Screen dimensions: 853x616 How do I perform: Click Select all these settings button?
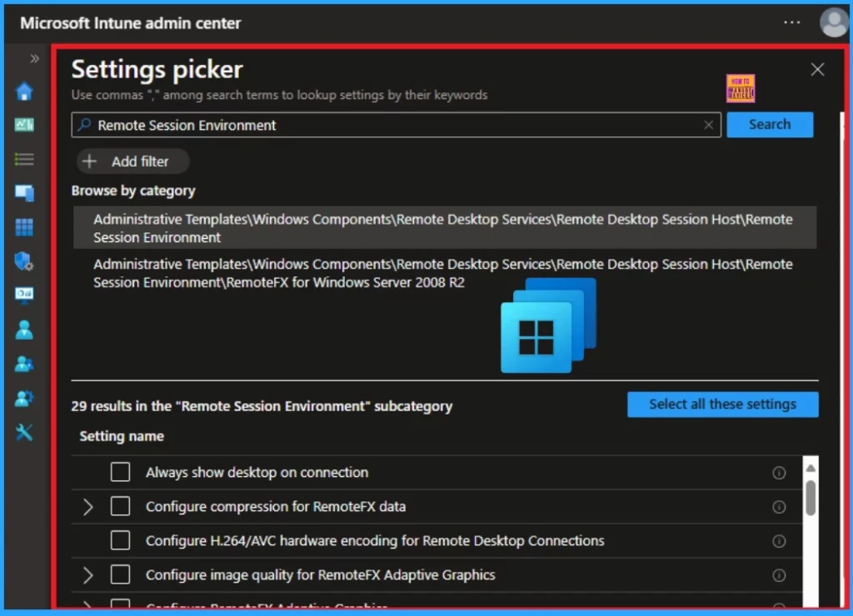722,405
